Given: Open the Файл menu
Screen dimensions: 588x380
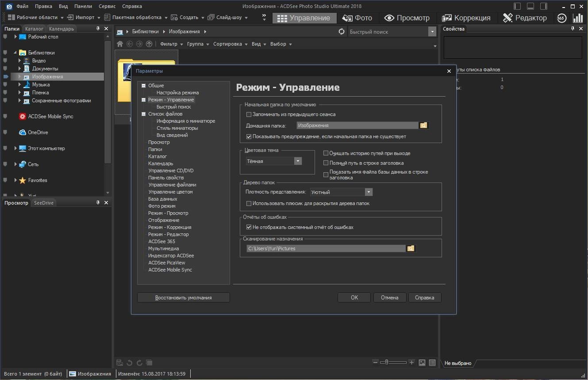Looking at the screenshot, I should click(23, 6).
